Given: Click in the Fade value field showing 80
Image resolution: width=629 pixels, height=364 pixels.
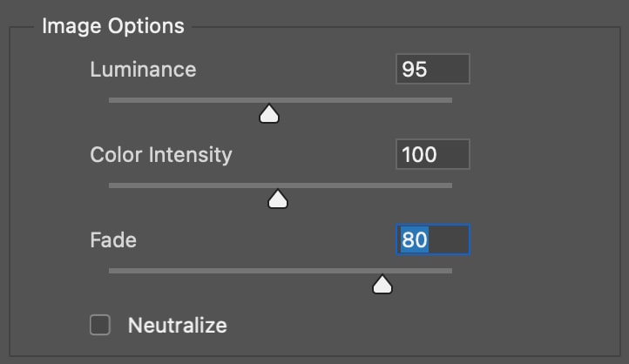Looking at the screenshot, I should (432, 240).
